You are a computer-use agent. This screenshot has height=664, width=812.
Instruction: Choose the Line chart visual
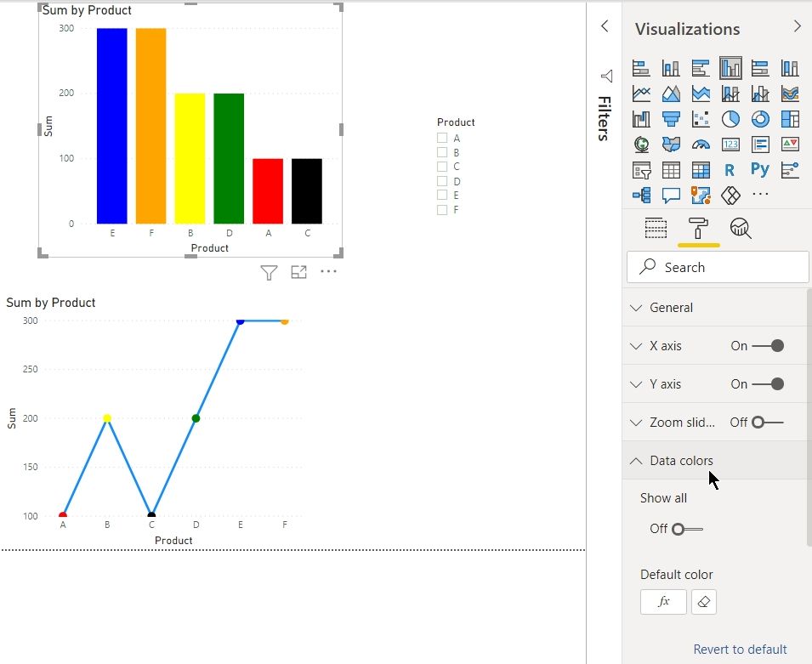pos(641,94)
